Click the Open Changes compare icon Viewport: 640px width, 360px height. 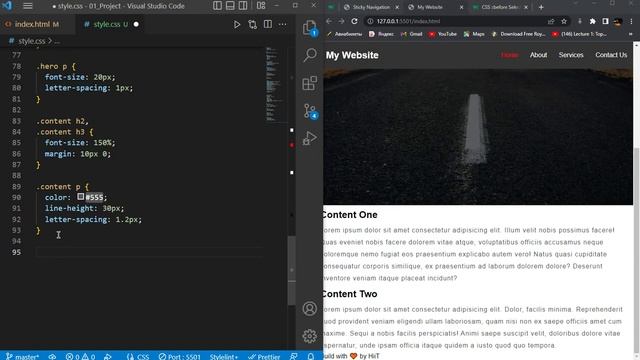coord(253,24)
